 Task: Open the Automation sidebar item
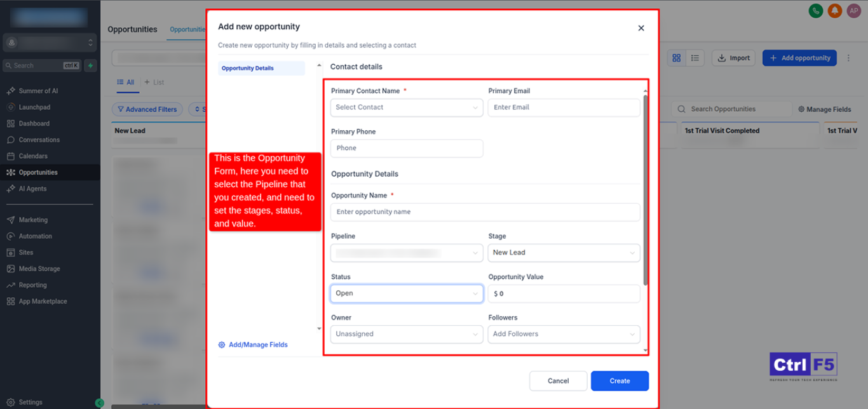click(x=35, y=236)
